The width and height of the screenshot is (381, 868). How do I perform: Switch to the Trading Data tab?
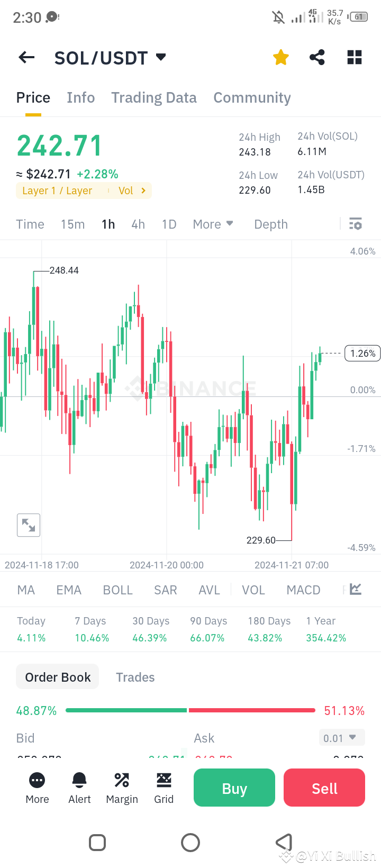(x=153, y=97)
